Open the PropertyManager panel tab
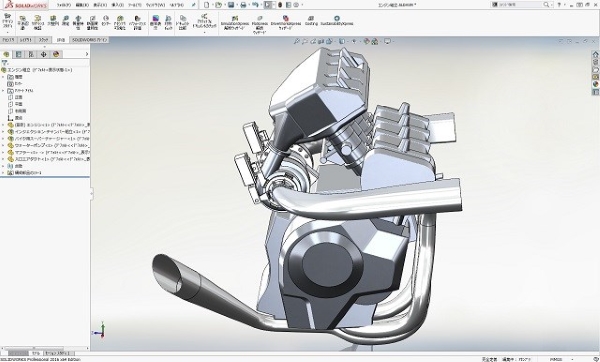Image resolution: width=600 pixels, height=362 pixels. pos(18,54)
